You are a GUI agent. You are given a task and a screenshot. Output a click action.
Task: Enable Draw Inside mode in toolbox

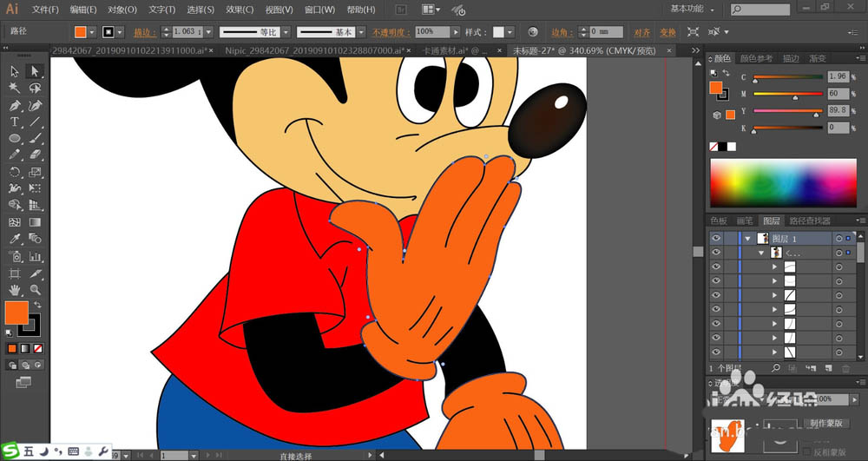(37, 365)
